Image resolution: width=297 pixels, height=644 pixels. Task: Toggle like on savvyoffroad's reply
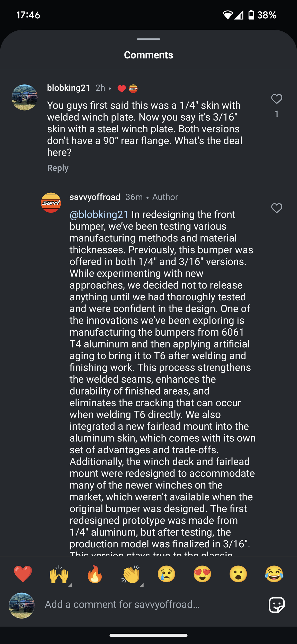pos(277,208)
